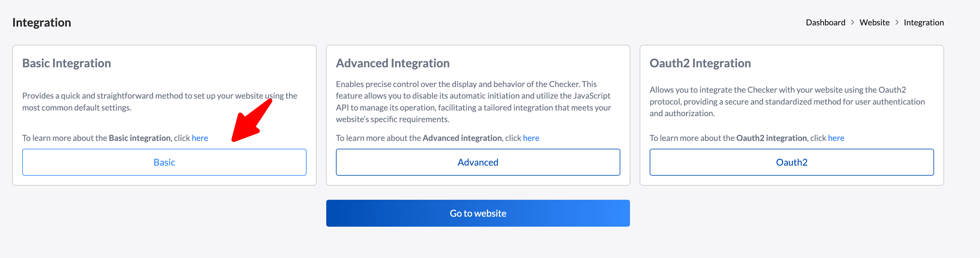The image size is (980, 258).
Task: Open the Dashboard breadcrumb link
Action: point(825,23)
